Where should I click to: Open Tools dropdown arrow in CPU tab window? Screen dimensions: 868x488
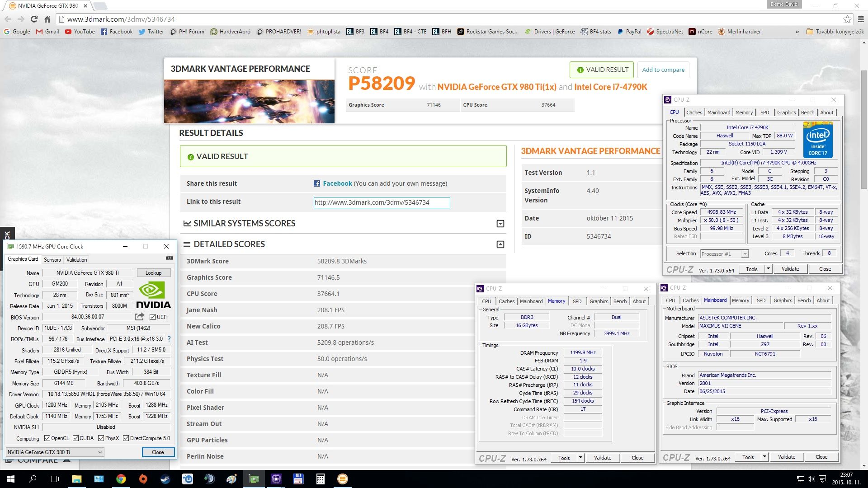pyautogui.click(x=768, y=269)
